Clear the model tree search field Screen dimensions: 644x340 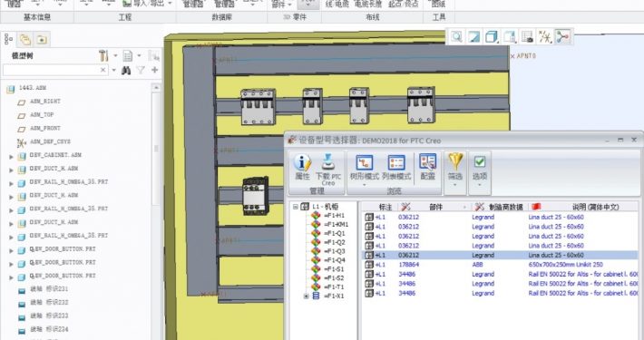[103, 70]
